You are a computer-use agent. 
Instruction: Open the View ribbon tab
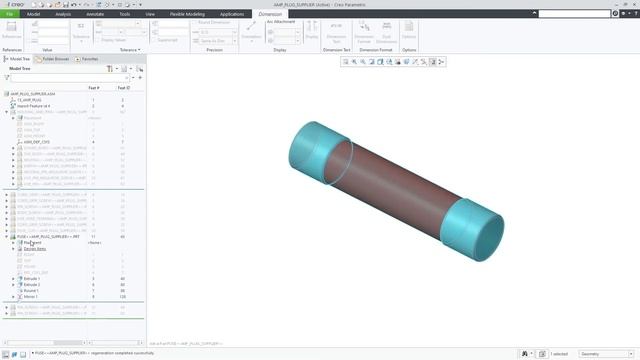coord(150,14)
